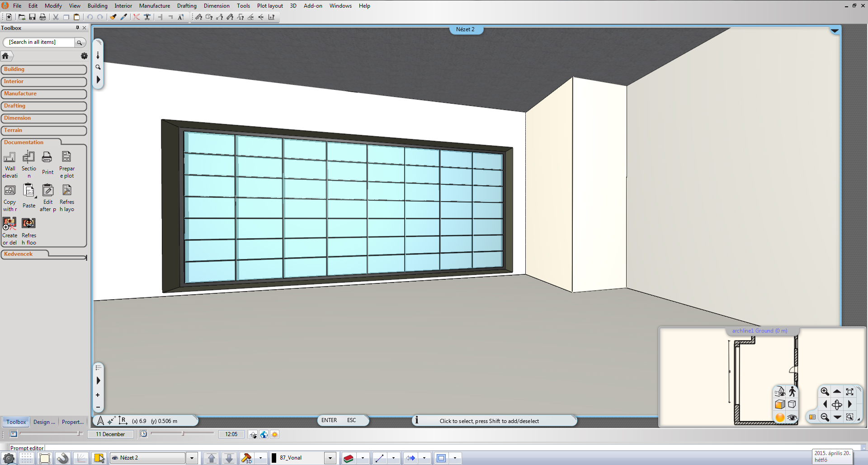Toggle the grid dots display button

pyautogui.click(x=26, y=458)
